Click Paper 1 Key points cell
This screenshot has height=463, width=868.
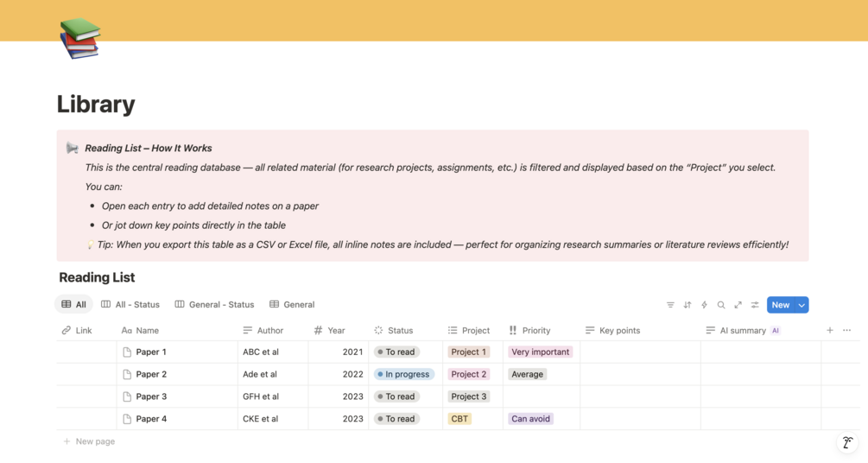coord(639,352)
